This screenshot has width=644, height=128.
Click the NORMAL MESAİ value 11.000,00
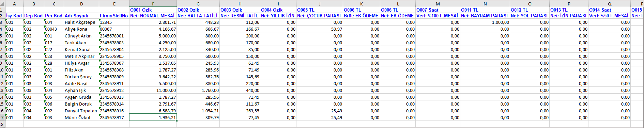click(x=153, y=90)
